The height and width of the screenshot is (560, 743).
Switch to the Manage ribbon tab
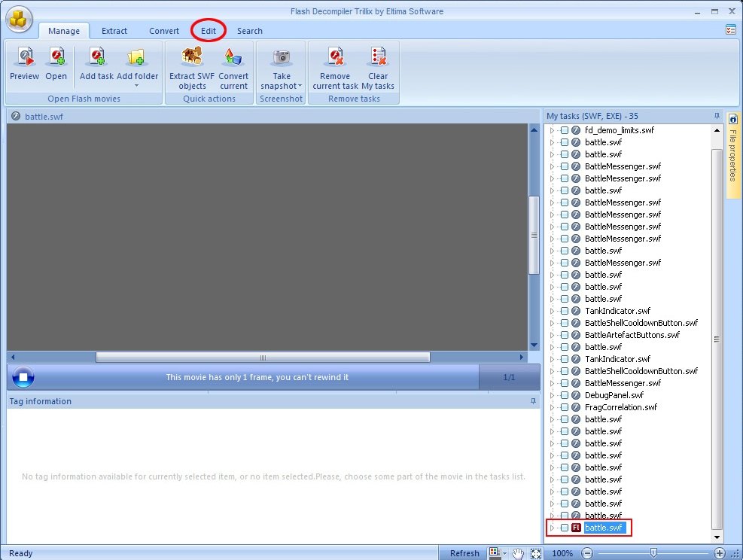pyautogui.click(x=64, y=31)
